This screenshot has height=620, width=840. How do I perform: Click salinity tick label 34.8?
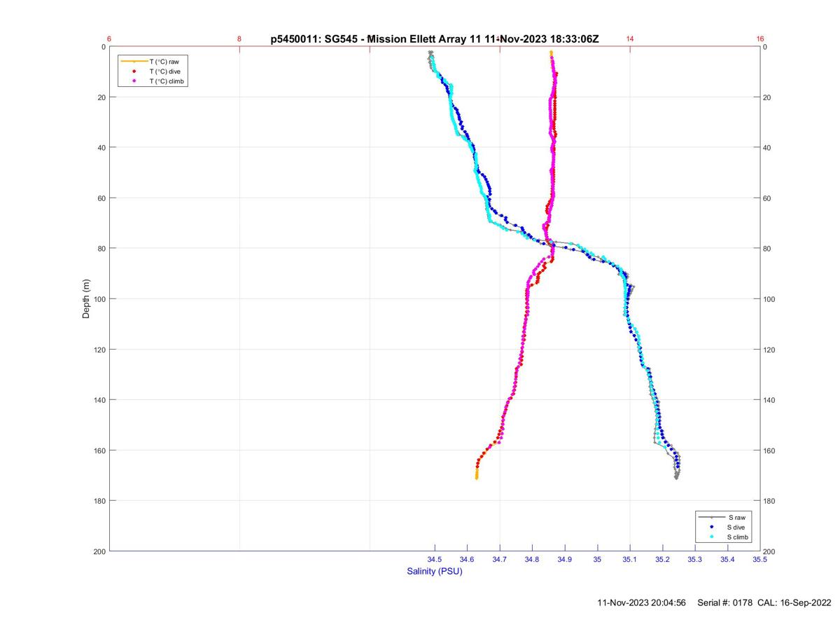533,559
